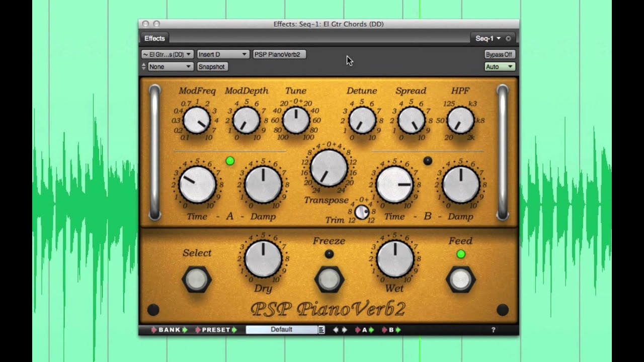The height and width of the screenshot is (362, 644).
Task: Go to next preset with right arrow
Action: pyautogui.click(x=345, y=330)
